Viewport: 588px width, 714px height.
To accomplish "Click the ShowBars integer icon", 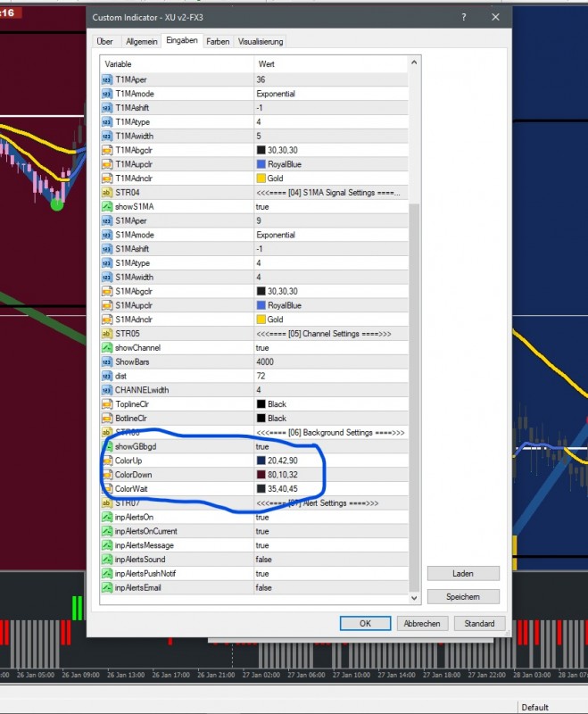I will (x=107, y=362).
